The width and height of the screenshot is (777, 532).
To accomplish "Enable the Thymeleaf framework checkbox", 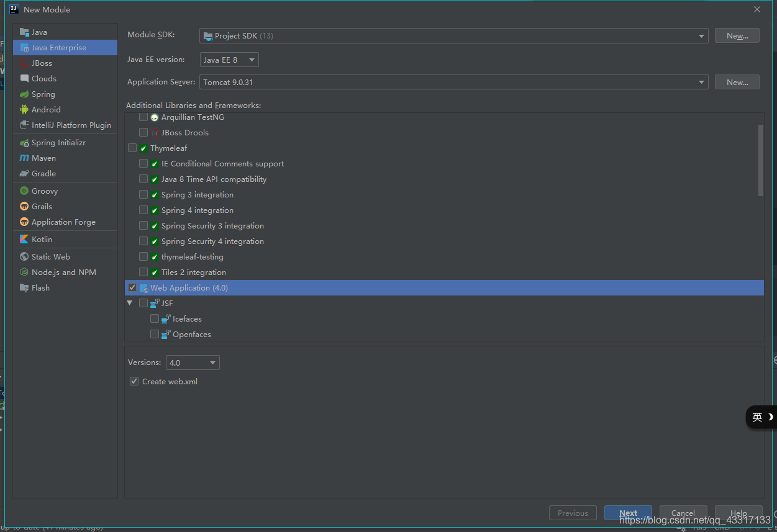I will (132, 148).
